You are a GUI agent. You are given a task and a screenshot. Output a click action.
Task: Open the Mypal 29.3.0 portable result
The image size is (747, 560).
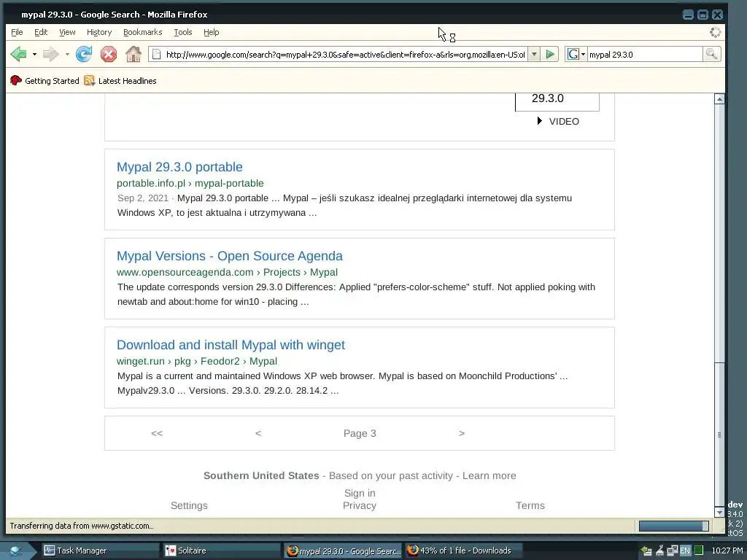(179, 167)
